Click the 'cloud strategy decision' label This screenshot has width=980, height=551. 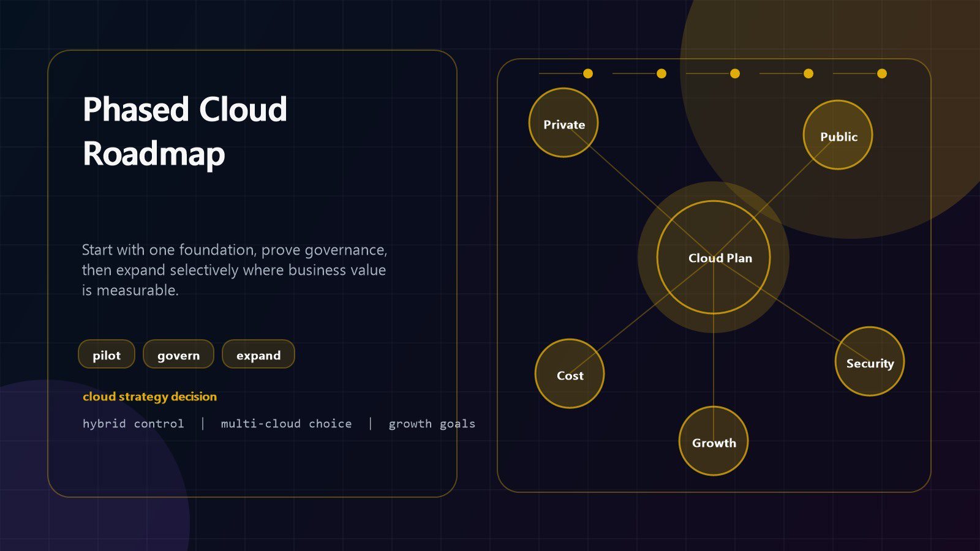[150, 397]
